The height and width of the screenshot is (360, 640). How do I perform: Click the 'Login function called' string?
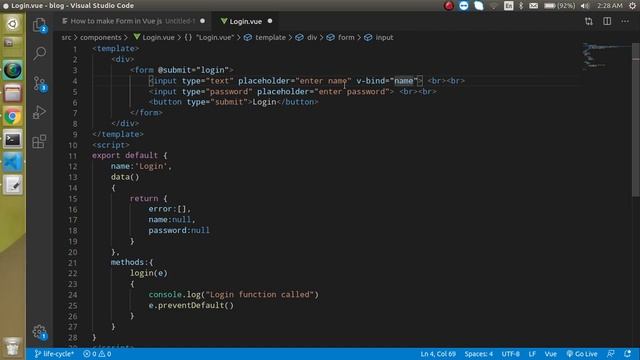coord(262,295)
